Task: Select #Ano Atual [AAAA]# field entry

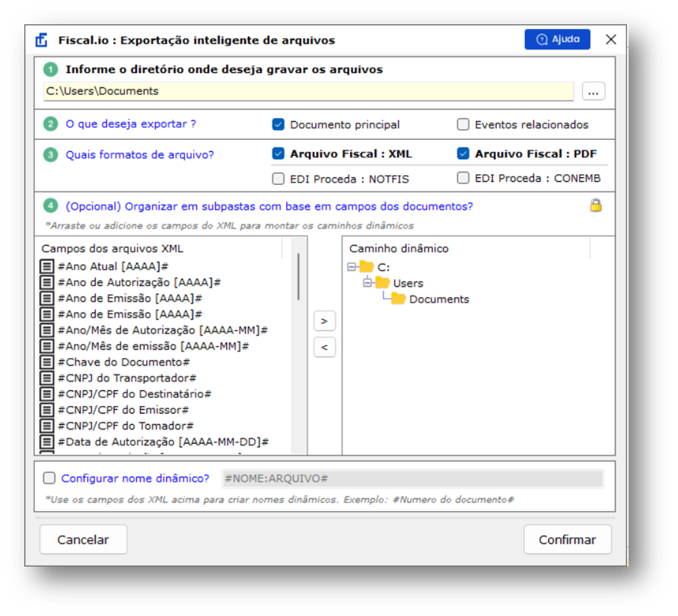Action: click(x=113, y=266)
